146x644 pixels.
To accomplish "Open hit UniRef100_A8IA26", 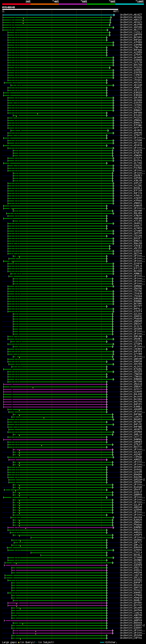I will 131,17.
